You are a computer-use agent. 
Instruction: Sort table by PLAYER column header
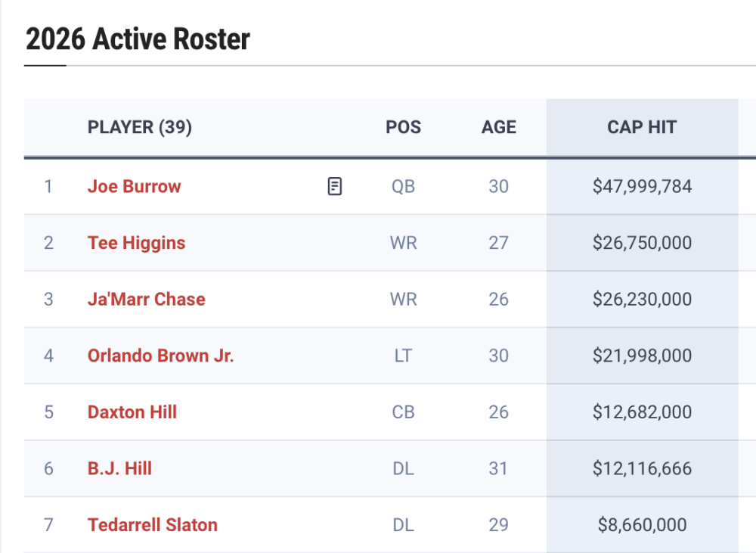pyautogui.click(x=140, y=127)
